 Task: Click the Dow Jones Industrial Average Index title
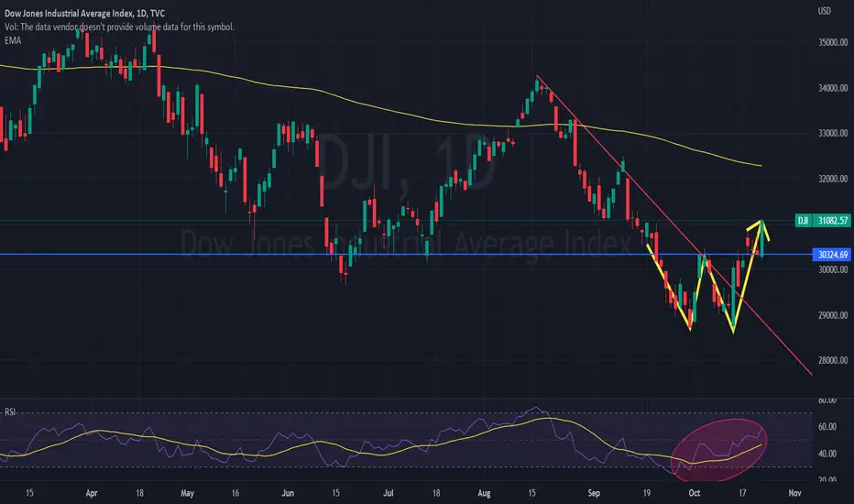coord(84,13)
